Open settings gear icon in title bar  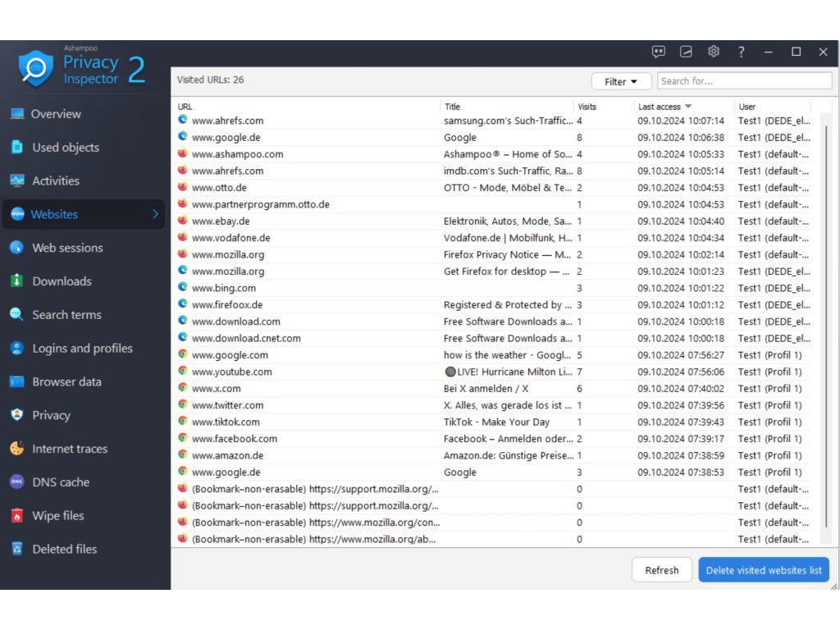[714, 52]
